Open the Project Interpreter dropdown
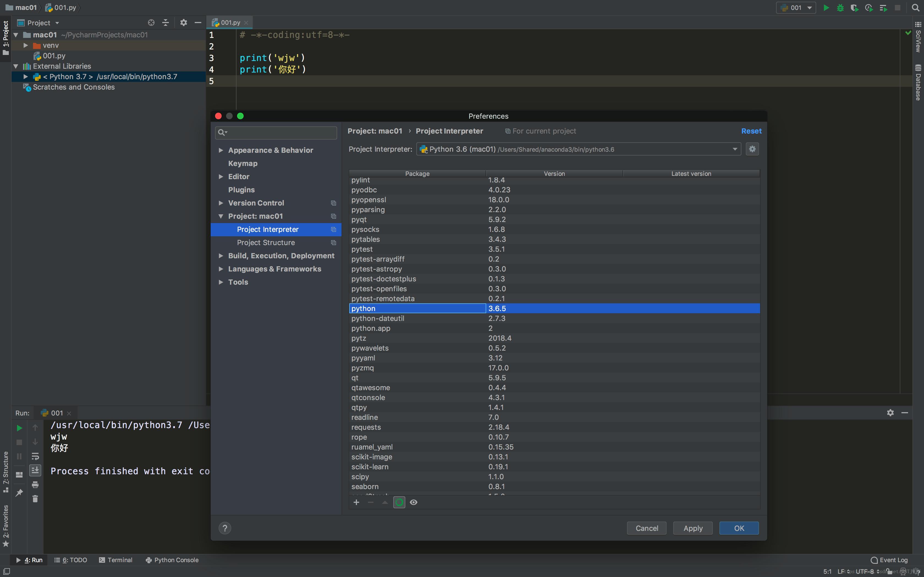The height and width of the screenshot is (577, 924). pos(735,149)
